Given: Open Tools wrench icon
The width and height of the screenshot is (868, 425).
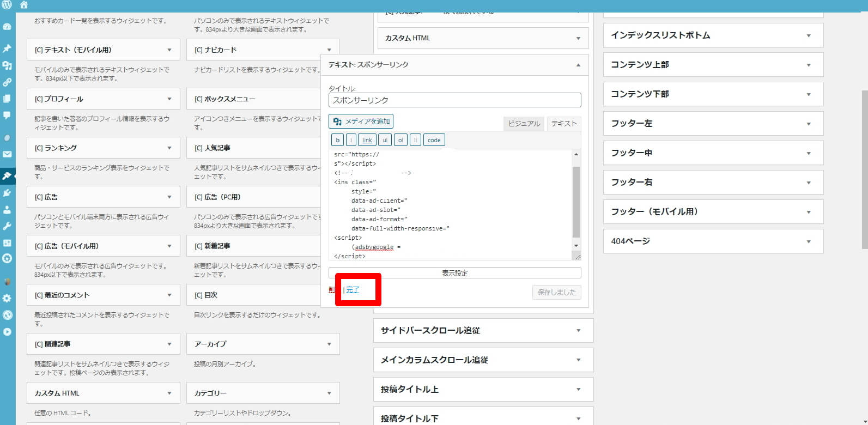Looking at the screenshot, I should pyautogui.click(x=7, y=226).
